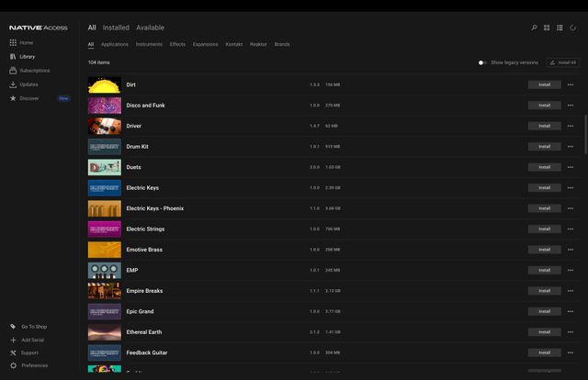
Task: Click the Feedback Guitar title
Action: coord(147,352)
